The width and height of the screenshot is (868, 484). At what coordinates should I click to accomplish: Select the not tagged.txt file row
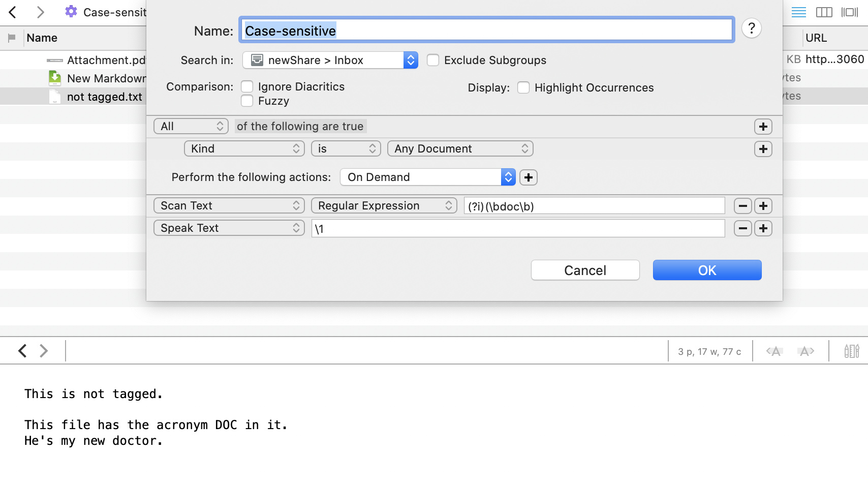(104, 97)
